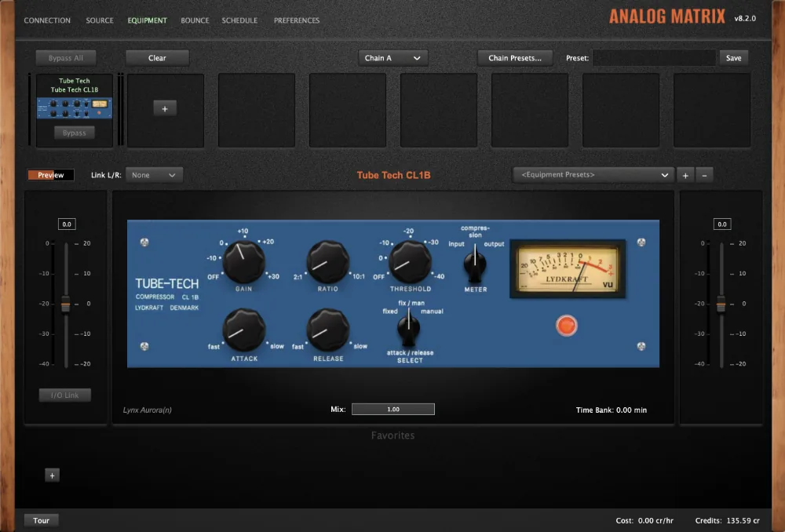The height and width of the screenshot is (532, 785).
Task: Click the THRESHOLD knob
Action: pyautogui.click(x=410, y=262)
